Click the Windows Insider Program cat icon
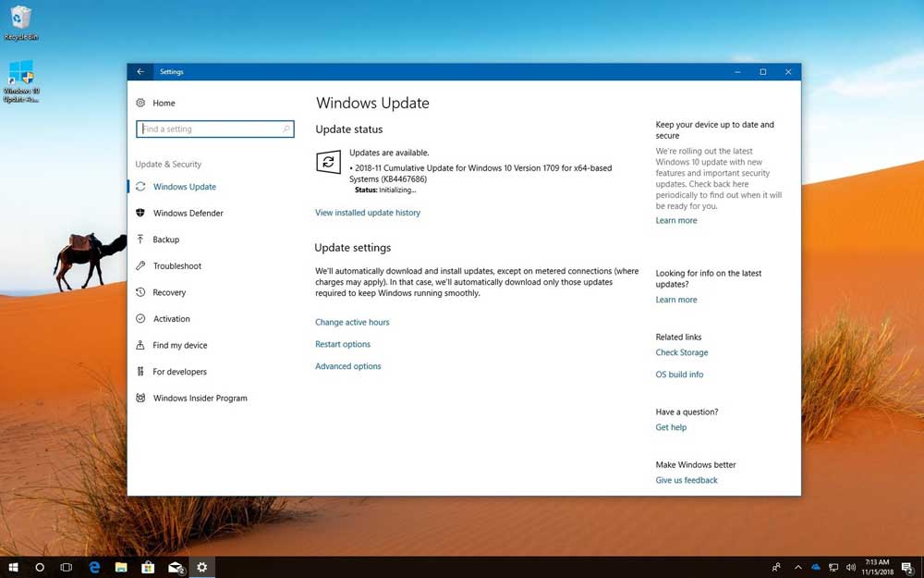 coord(140,398)
